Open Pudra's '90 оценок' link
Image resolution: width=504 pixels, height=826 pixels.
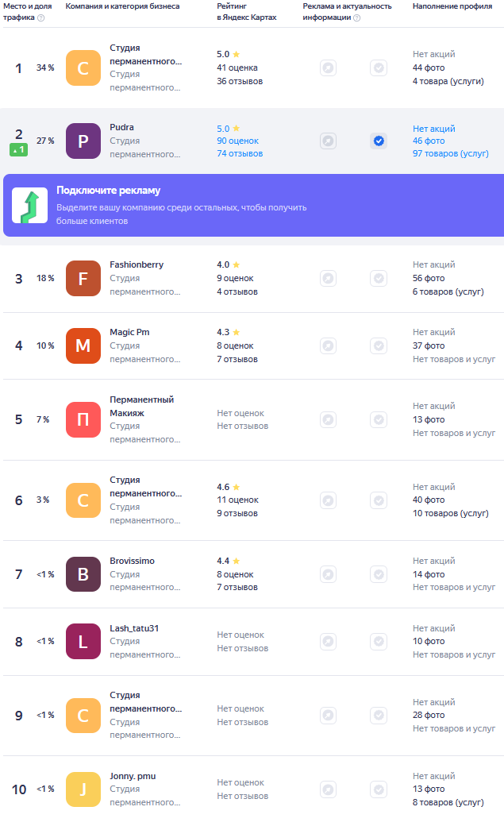pos(237,141)
